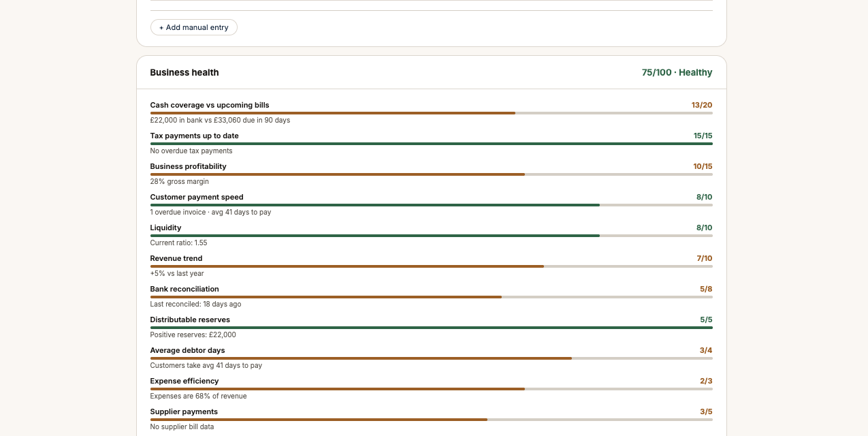Click the Supplier payments progress bar
The image size is (868, 436).
click(432, 420)
